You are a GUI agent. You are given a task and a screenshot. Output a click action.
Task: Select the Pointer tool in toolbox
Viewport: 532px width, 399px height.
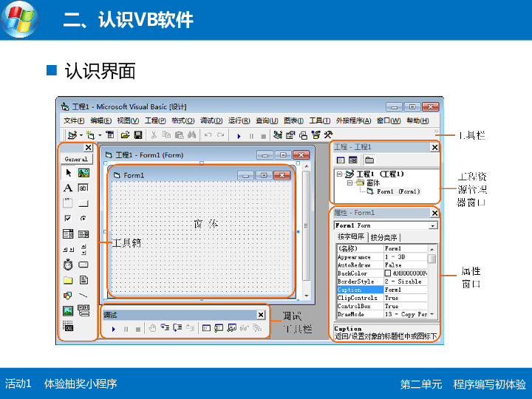tap(69, 173)
